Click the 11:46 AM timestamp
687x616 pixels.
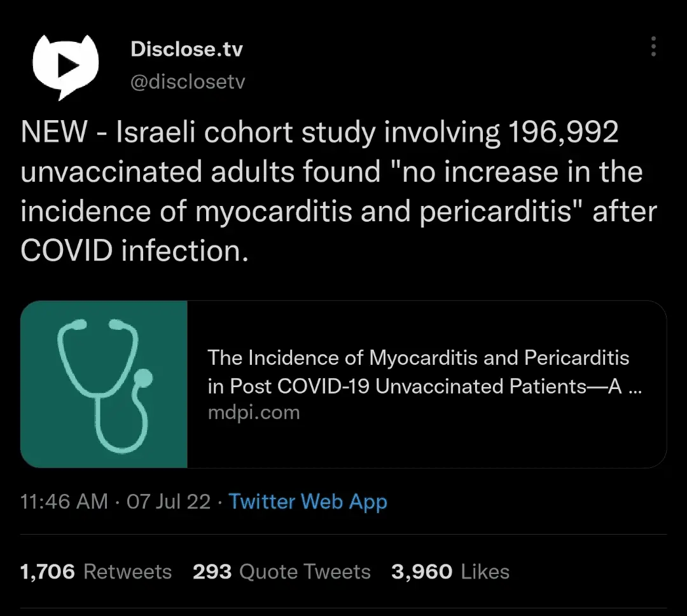[64, 502]
